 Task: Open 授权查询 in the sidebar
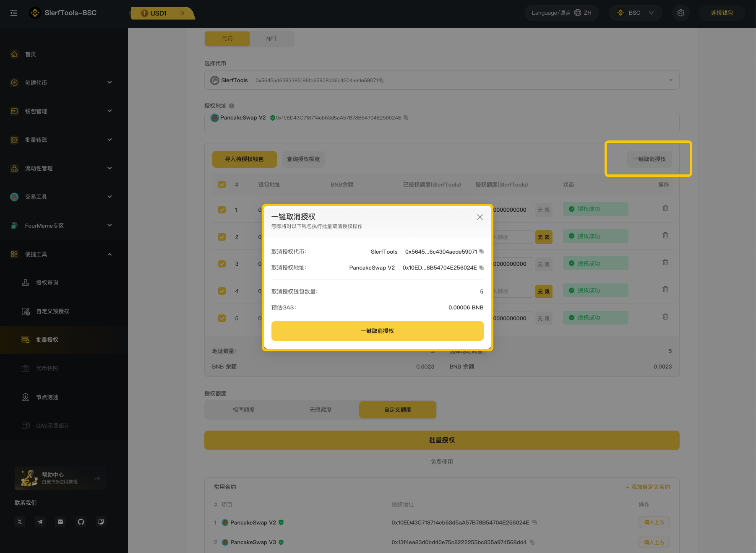click(x=47, y=283)
